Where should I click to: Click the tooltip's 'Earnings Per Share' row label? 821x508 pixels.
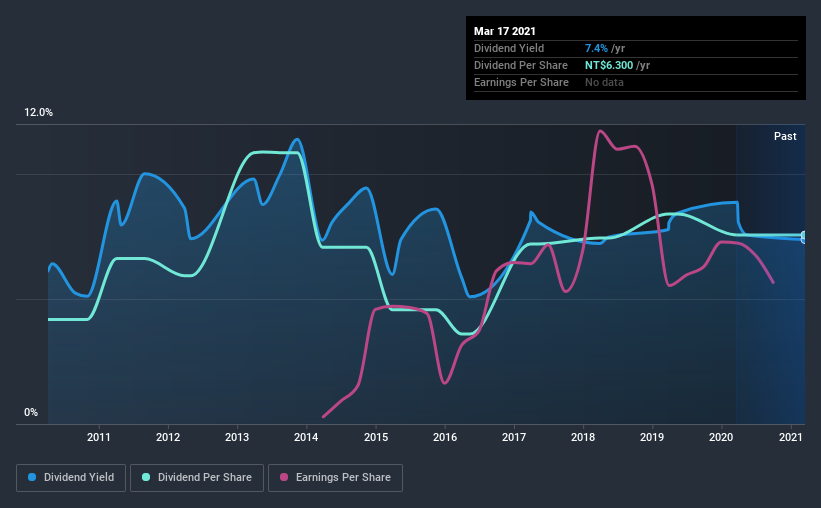coord(521,82)
